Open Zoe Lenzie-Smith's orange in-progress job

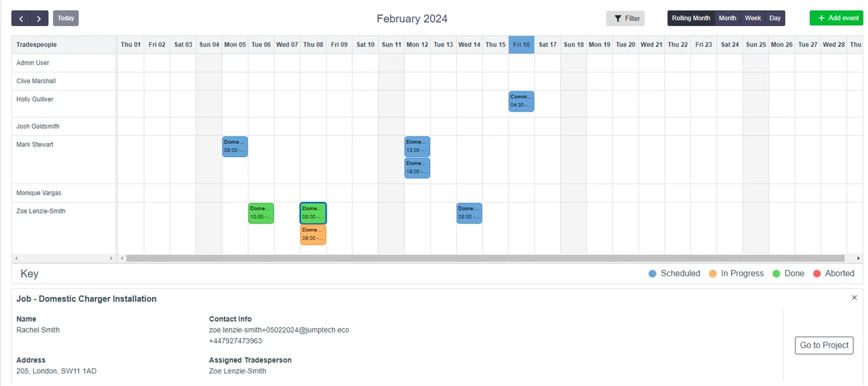pos(313,235)
